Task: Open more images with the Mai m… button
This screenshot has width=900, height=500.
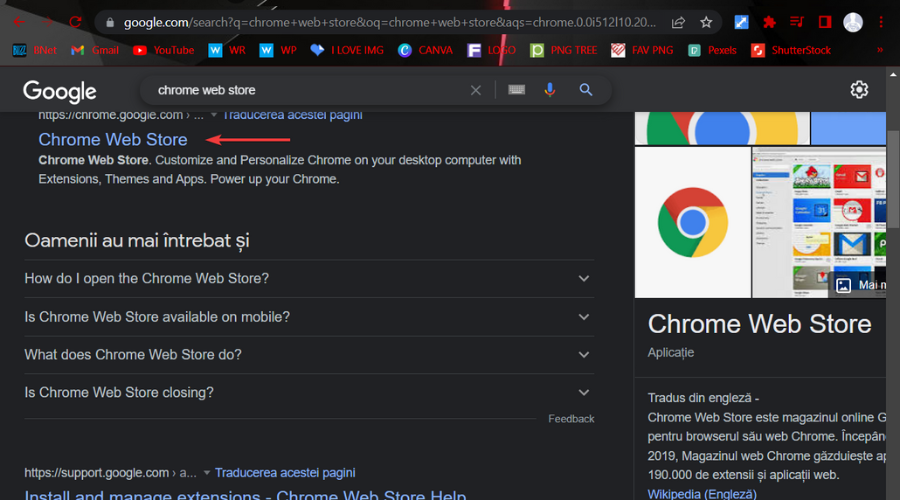Action: [859, 285]
